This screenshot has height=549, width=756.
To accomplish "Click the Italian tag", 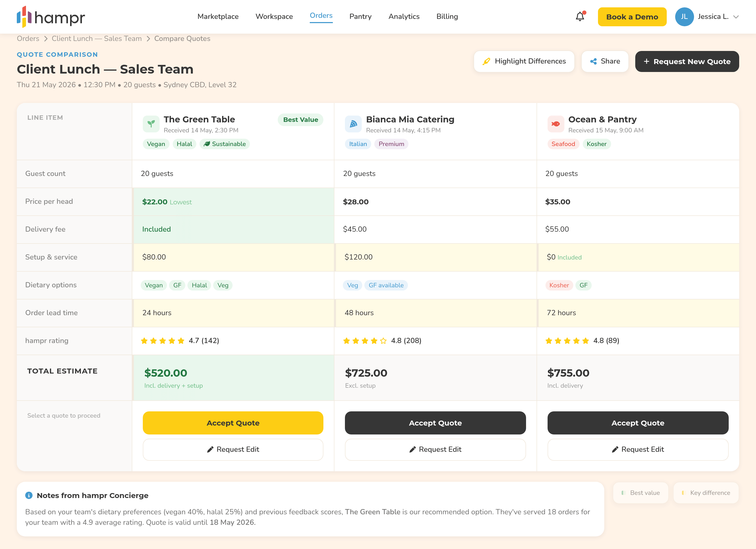I will click(x=358, y=144).
